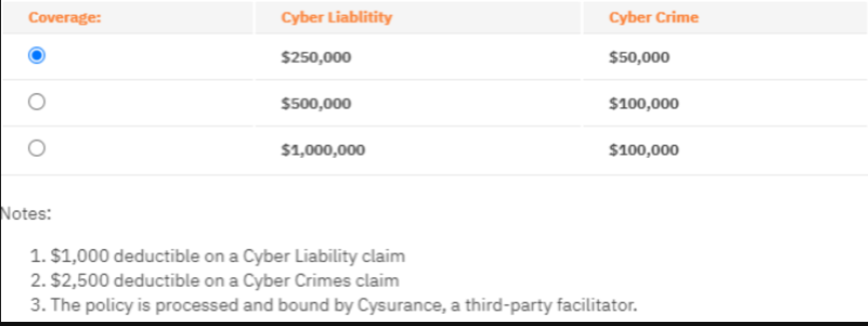
Task: Click the $1,000 deductible amount text
Action: pos(80,256)
